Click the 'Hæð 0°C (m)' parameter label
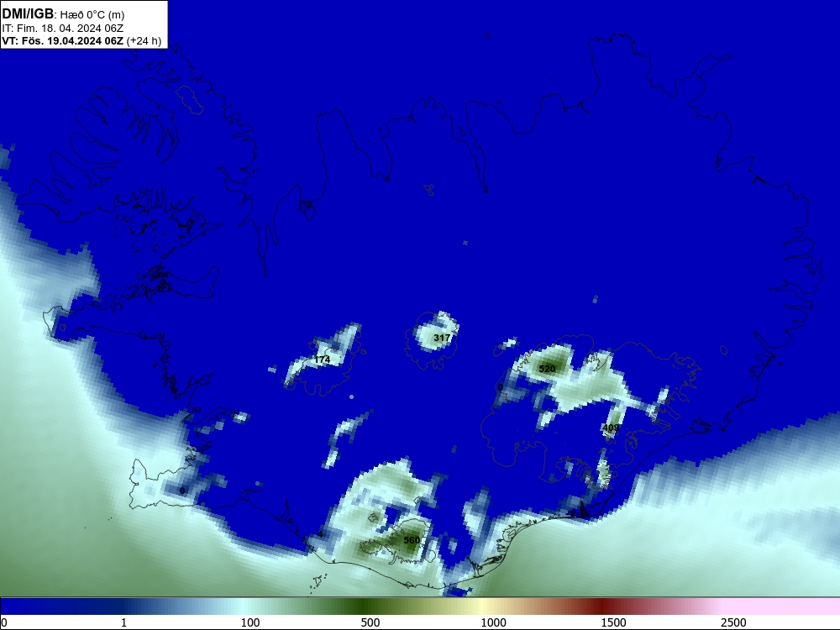This screenshot has height=630, width=840. [92, 15]
